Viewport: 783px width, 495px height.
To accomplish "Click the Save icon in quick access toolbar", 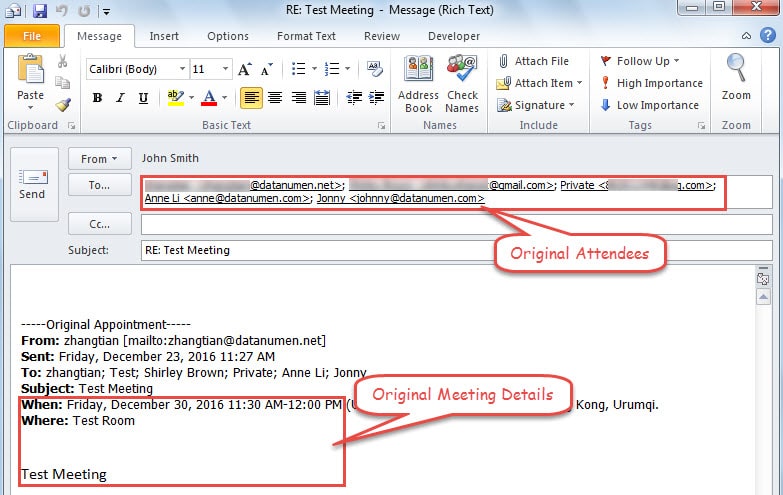I will 39,10.
